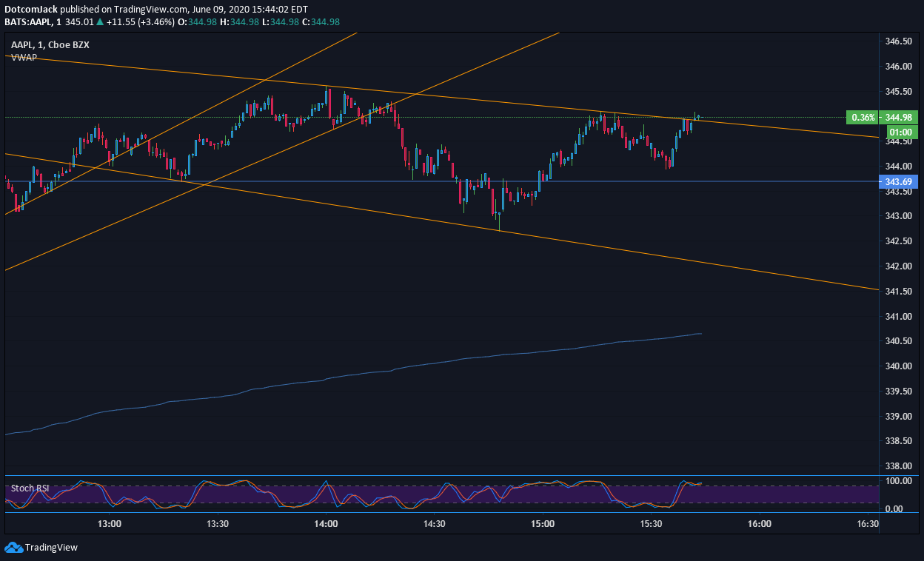Click the 341.00 price axis label
Screen dimensions: 924x561
pos(899,317)
